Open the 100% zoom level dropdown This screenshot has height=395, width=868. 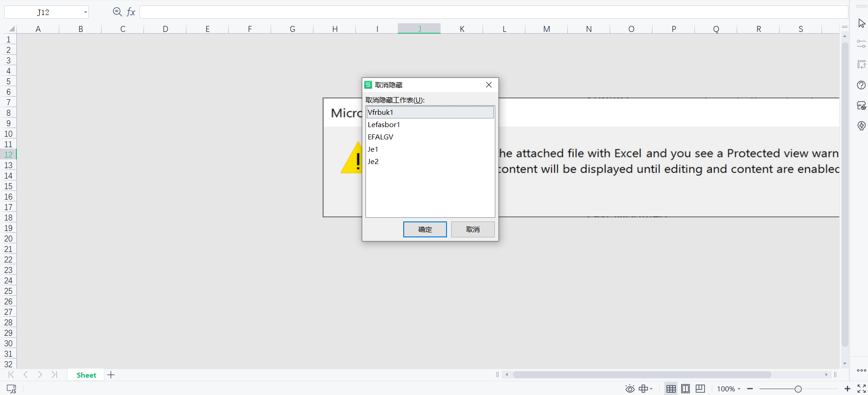tap(729, 389)
